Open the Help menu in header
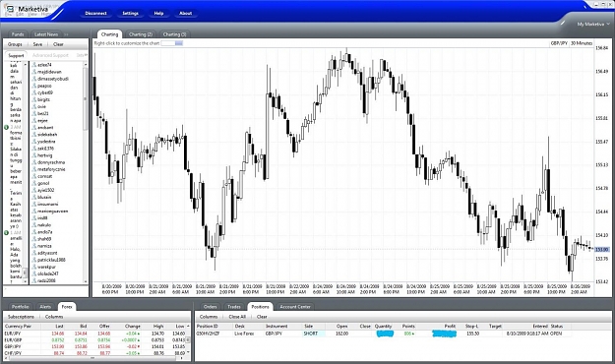Image resolution: width=615 pixels, height=364 pixels. pos(158,14)
